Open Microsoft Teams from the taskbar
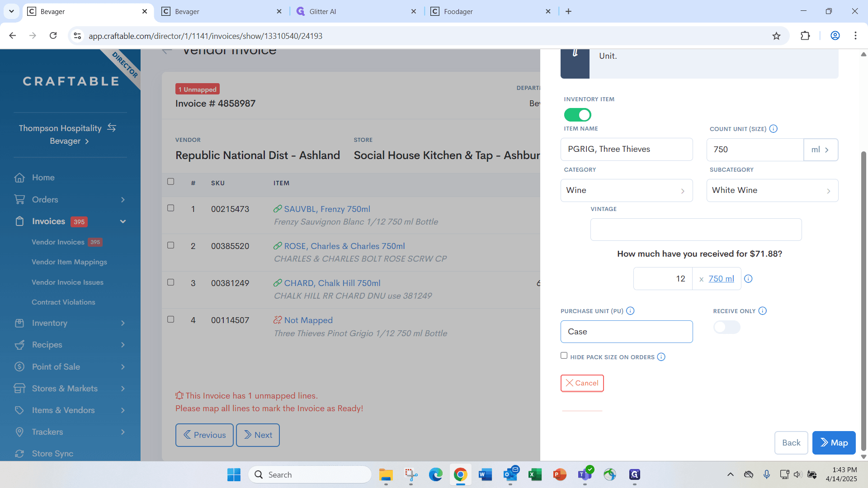The width and height of the screenshot is (868, 488). (x=585, y=475)
